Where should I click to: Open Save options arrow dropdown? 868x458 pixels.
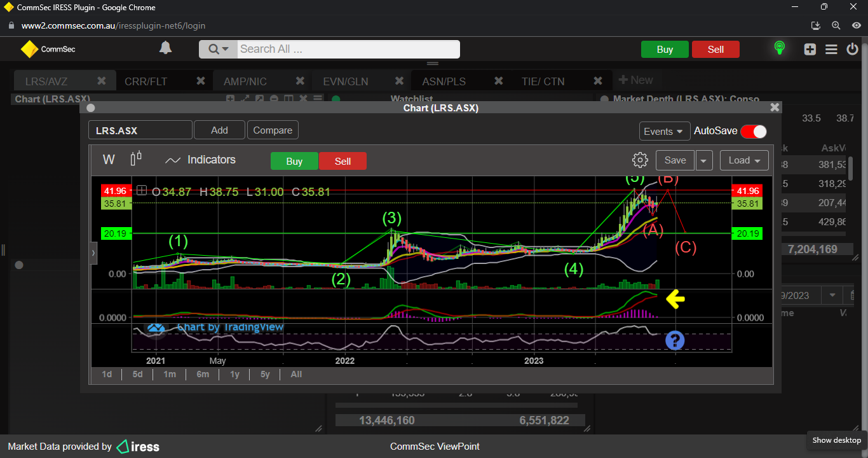704,160
